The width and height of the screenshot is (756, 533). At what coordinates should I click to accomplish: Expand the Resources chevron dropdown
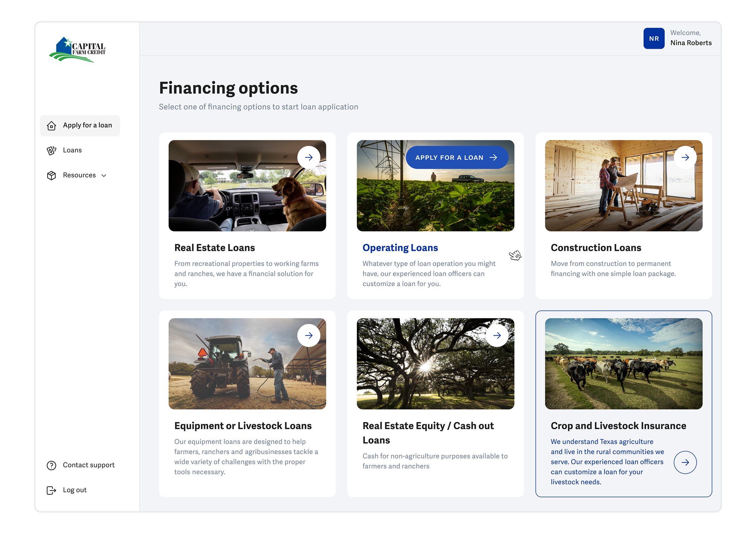(104, 176)
